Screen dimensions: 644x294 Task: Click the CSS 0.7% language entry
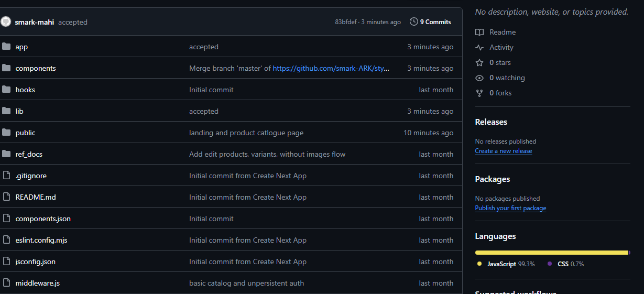tap(565, 264)
